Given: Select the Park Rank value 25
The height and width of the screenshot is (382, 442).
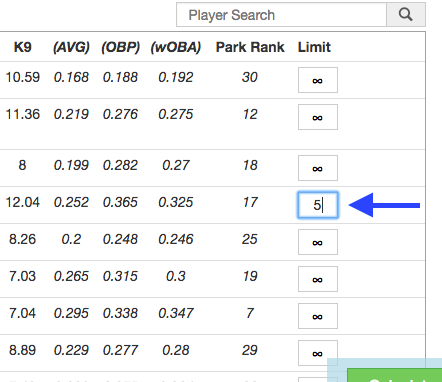Looking at the screenshot, I should pyautogui.click(x=250, y=239).
